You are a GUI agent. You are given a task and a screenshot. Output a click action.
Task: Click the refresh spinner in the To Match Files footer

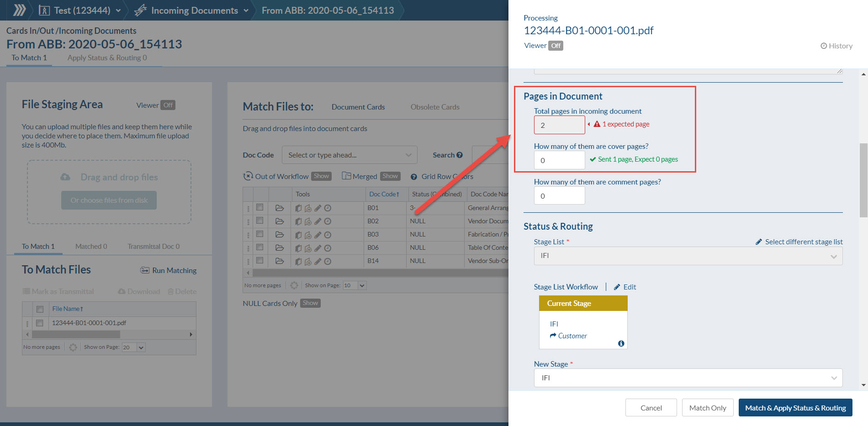pos(73,347)
